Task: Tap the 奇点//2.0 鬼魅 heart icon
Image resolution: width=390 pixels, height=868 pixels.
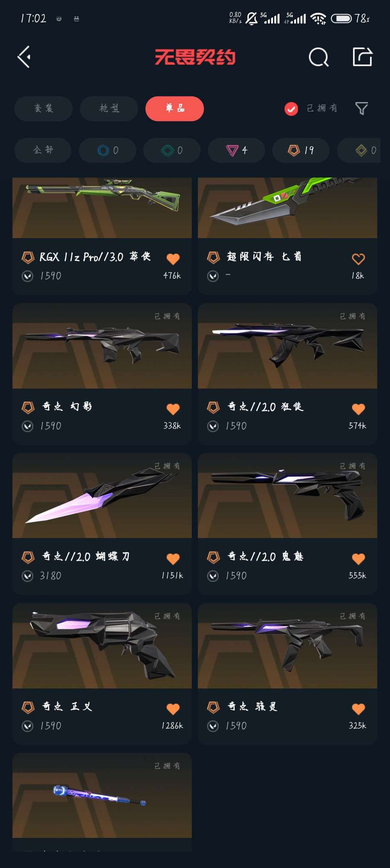Action: click(358, 559)
